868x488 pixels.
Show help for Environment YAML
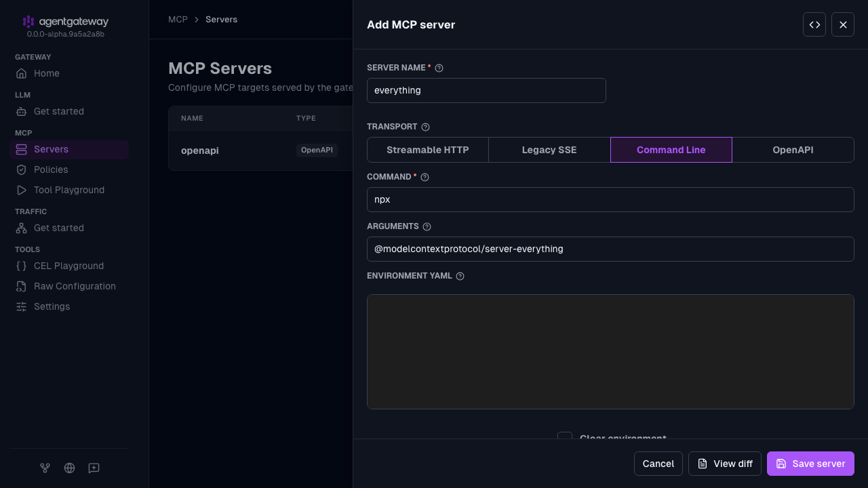tap(460, 276)
